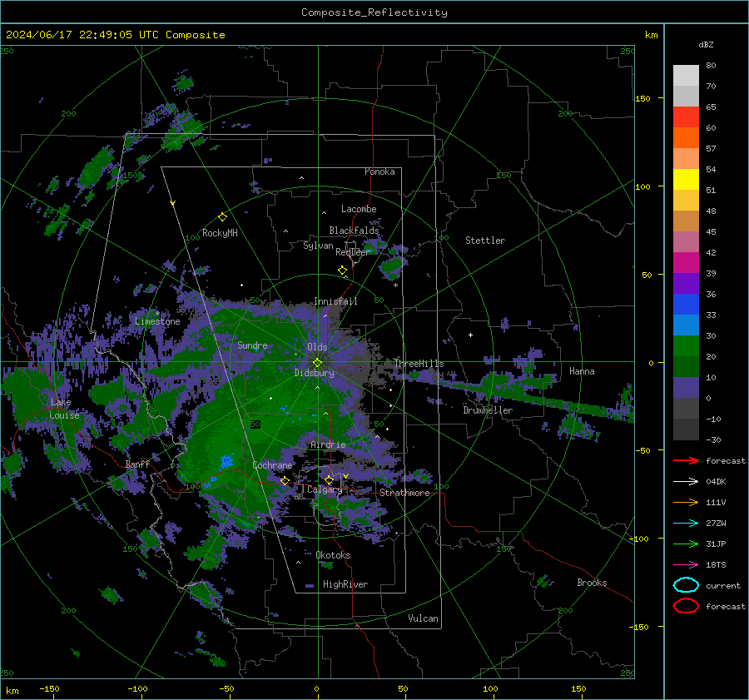Image resolution: width=749 pixels, height=700 pixels.
Task: Click the 31JP legend label
Action: click(716, 544)
